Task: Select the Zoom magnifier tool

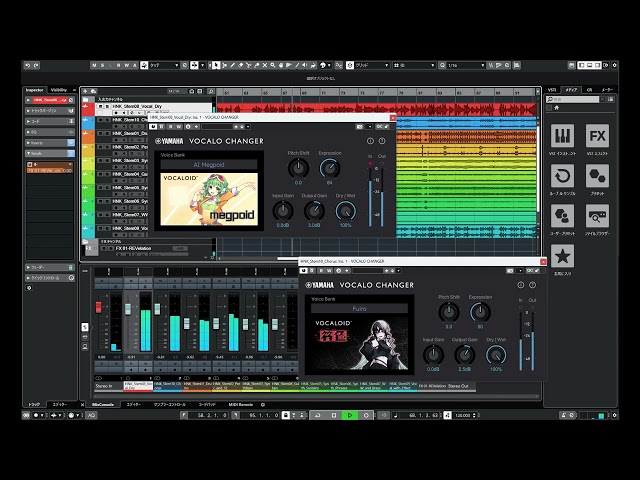Action: tap(273, 65)
